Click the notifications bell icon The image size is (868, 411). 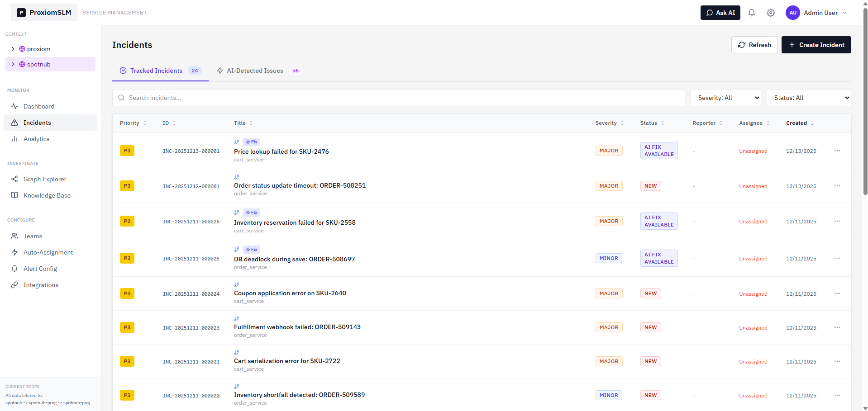point(751,13)
